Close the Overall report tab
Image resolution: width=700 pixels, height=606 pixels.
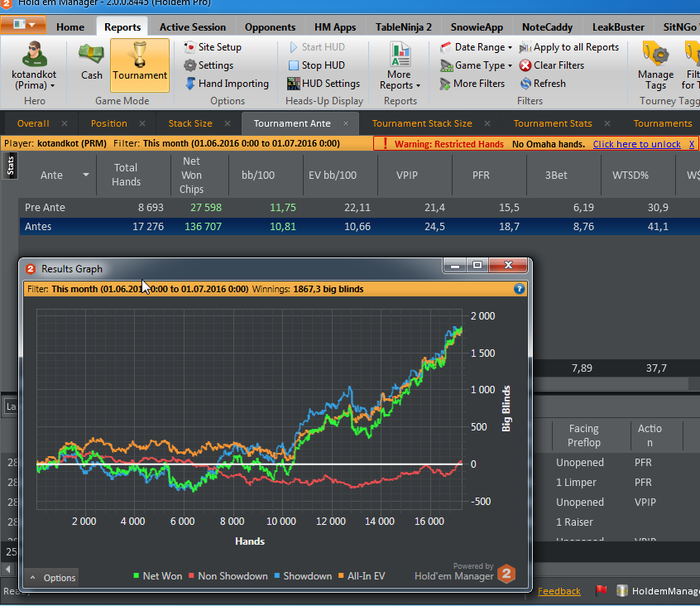tap(65, 124)
